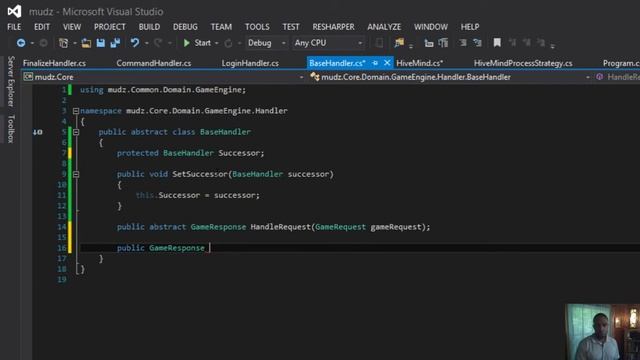
Task: Collapse the BaseHandler class on line 5
Action: point(76,132)
